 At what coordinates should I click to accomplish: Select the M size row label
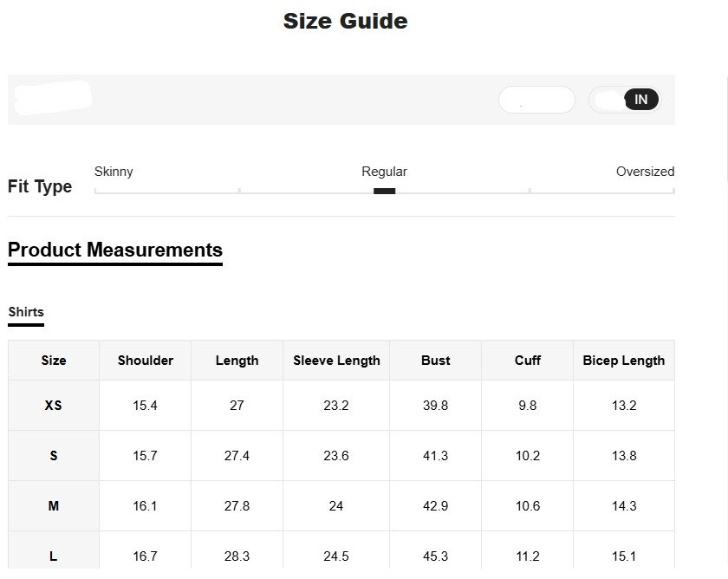[x=54, y=506]
